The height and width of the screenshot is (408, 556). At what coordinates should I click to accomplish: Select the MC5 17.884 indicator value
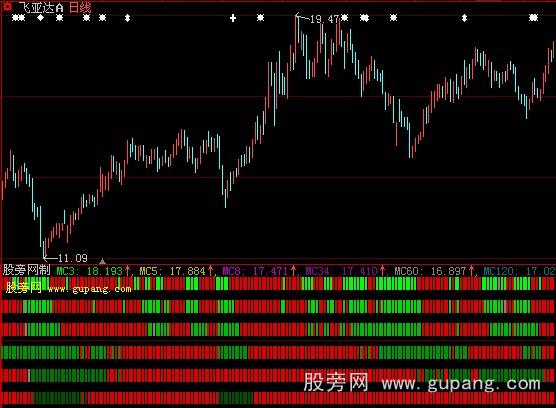(176, 271)
